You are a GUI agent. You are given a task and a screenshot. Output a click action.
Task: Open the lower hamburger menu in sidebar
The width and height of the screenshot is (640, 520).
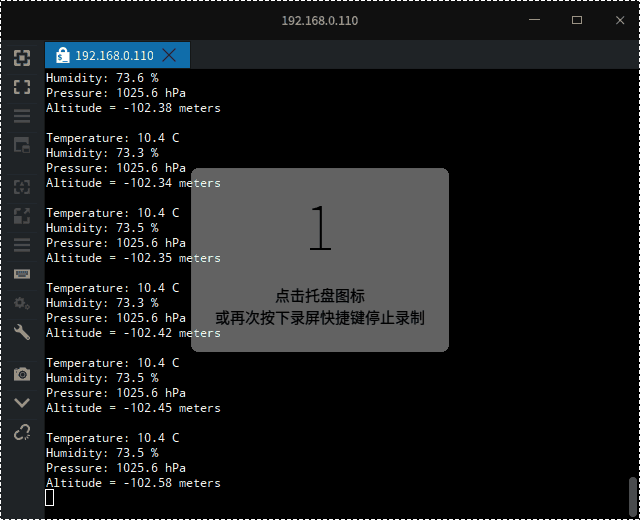[x=22, y=245]
